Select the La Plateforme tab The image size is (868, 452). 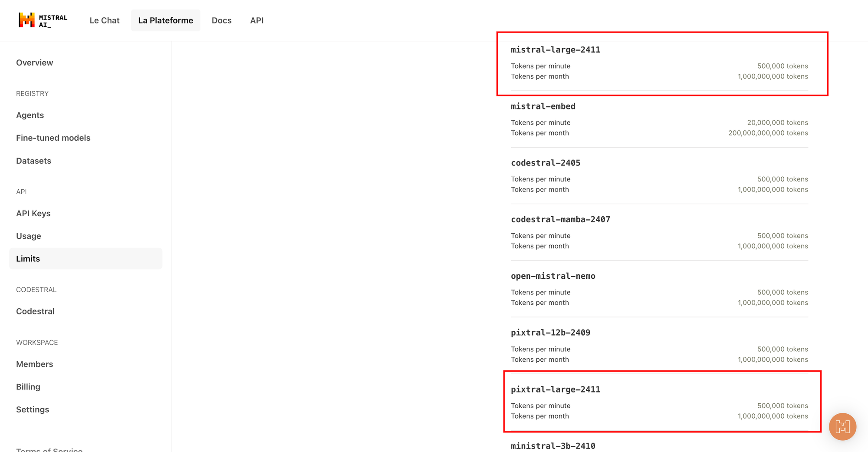click(166, 20)
